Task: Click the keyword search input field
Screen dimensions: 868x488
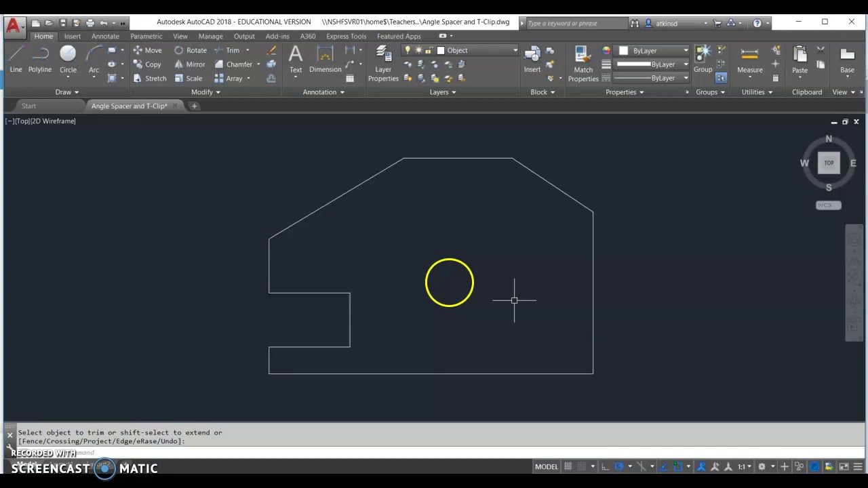Action: [576, 23]
